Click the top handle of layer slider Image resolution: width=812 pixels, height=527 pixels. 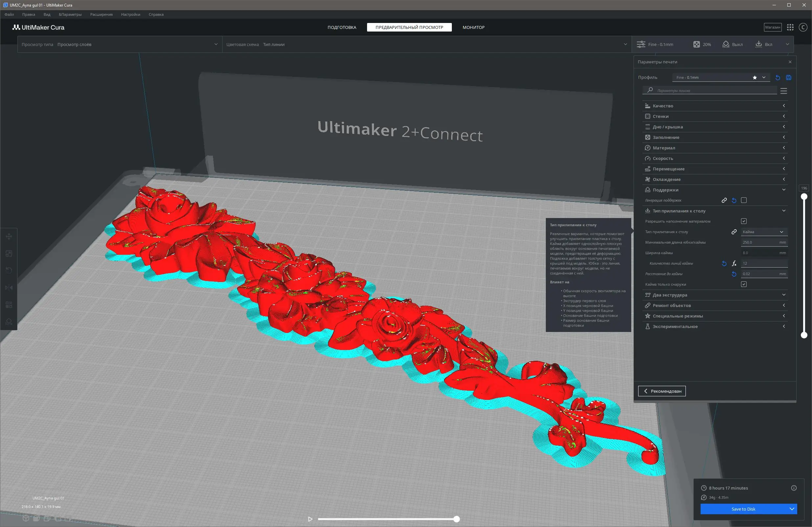pos(804,197)
